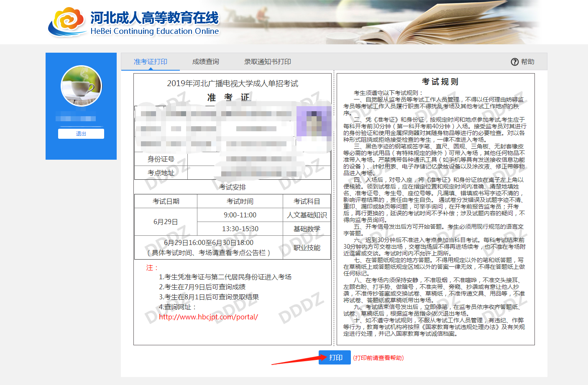The width and height of the screenshot is (588, 385).
Task: Click note 2.考生在7月9日后可查询成绩
Action: point(202,287)
